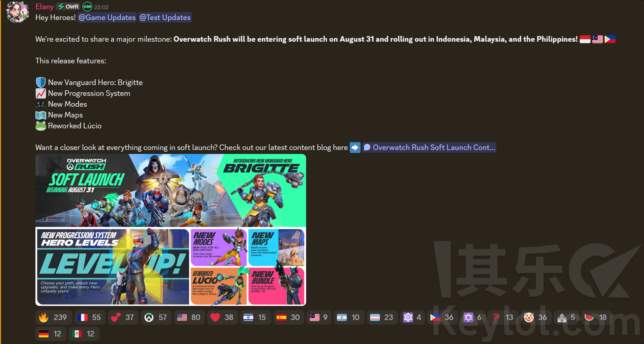Click the line "New Modes"
This screenshot has width=644, height=344.
tap(67, 104)
